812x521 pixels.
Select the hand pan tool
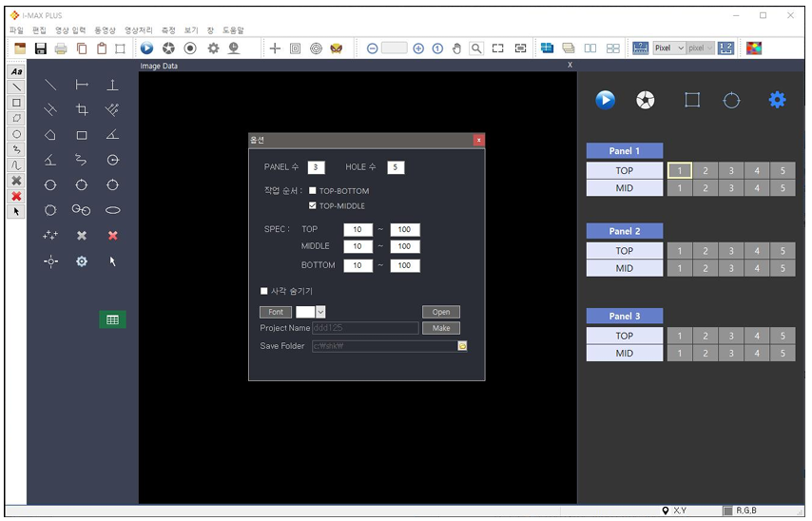[456, 48]
